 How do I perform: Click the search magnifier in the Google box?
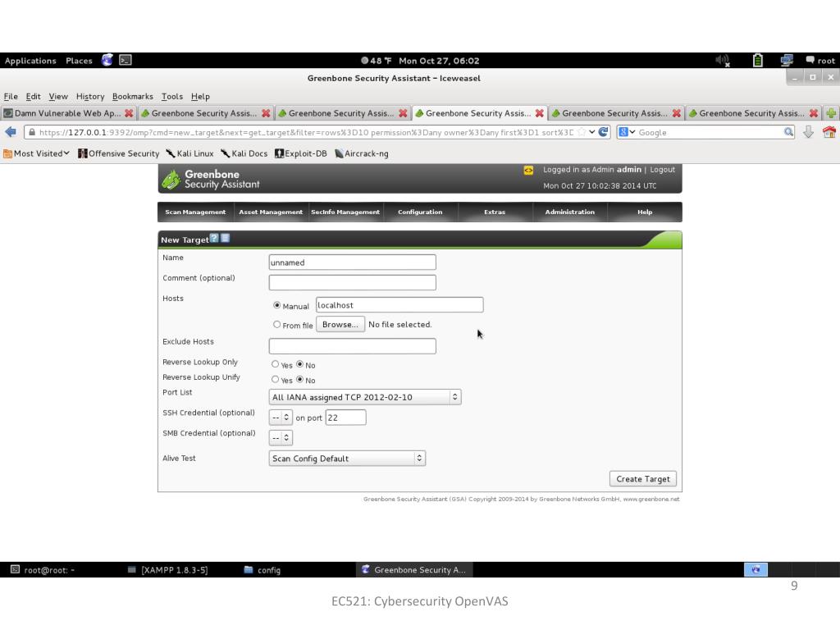(788, 132)
